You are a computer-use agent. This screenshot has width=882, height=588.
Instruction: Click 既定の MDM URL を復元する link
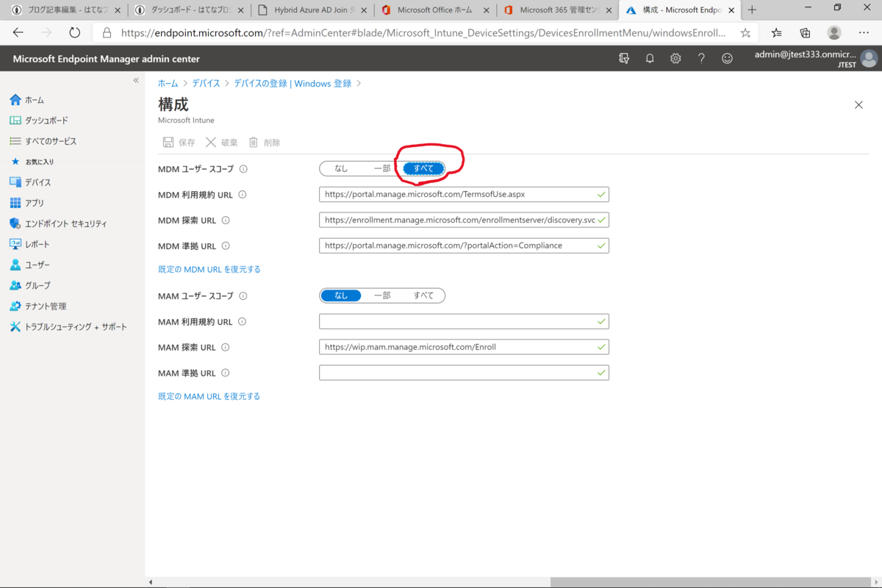[x=209, y=270]
